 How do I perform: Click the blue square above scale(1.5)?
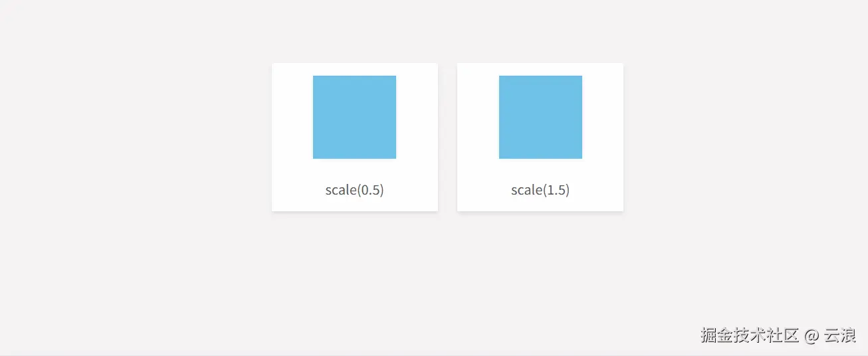[x=540, y=117]
